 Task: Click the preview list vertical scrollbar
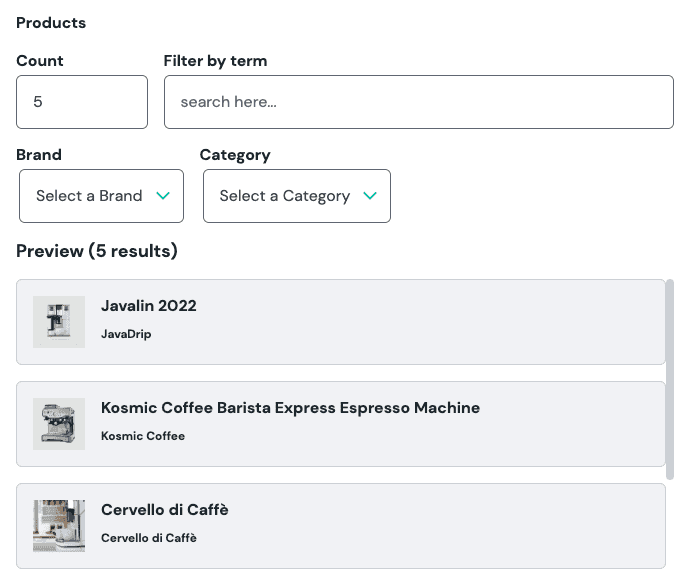[670, 375]
